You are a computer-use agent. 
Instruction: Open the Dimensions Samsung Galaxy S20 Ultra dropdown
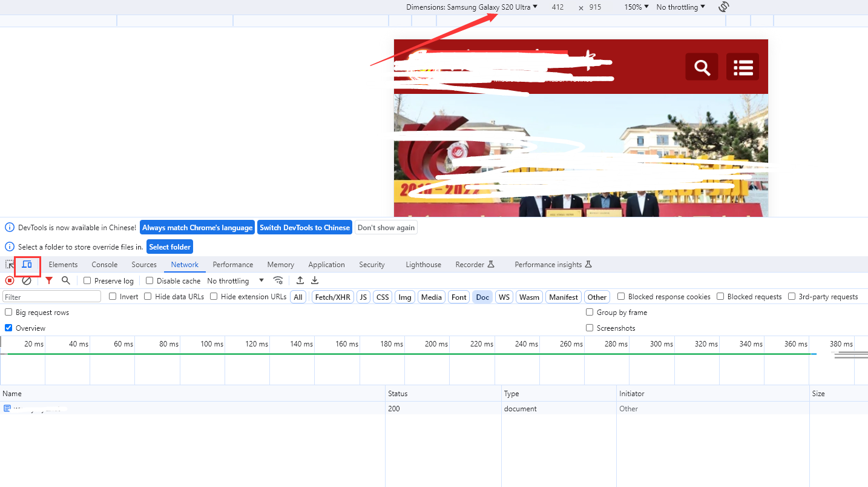tap(472, 7)
